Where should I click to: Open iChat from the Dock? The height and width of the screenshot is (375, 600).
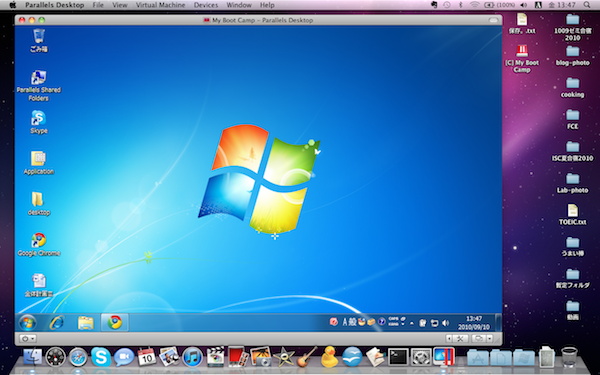[124, 357]
